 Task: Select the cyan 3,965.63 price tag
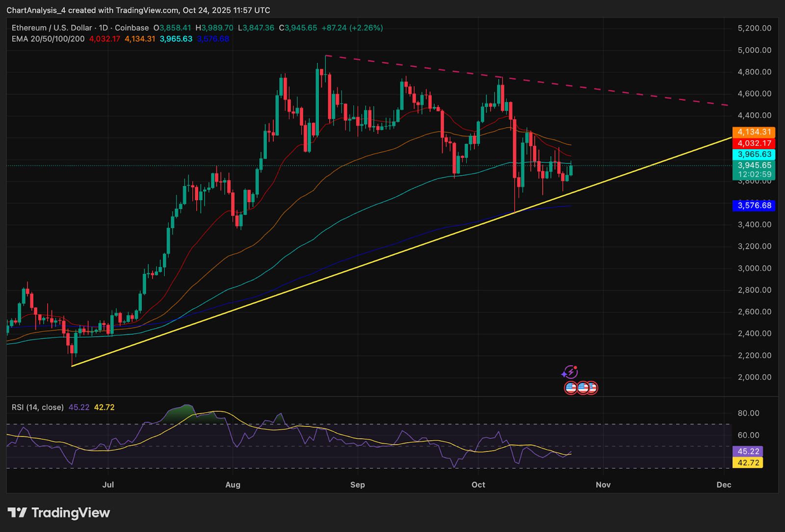tap(754, 154)
